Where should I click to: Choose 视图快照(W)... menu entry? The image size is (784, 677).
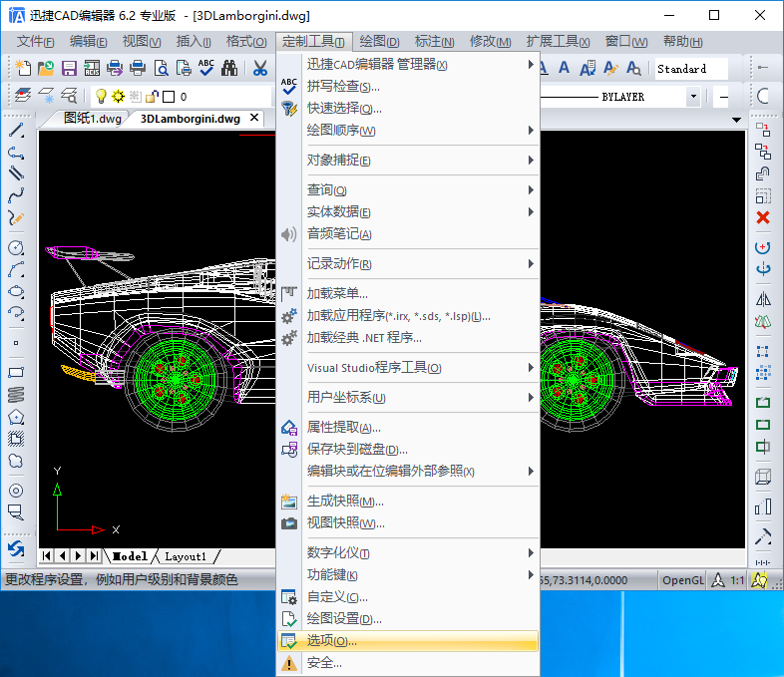[408, 523]
